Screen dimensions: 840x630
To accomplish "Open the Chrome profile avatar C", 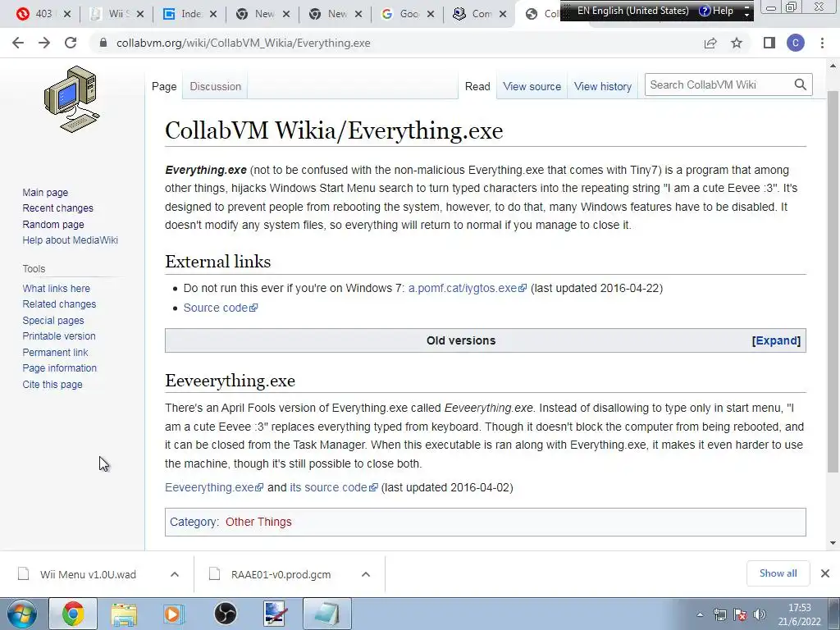I will pyautogui.click(x=796, y=43).
